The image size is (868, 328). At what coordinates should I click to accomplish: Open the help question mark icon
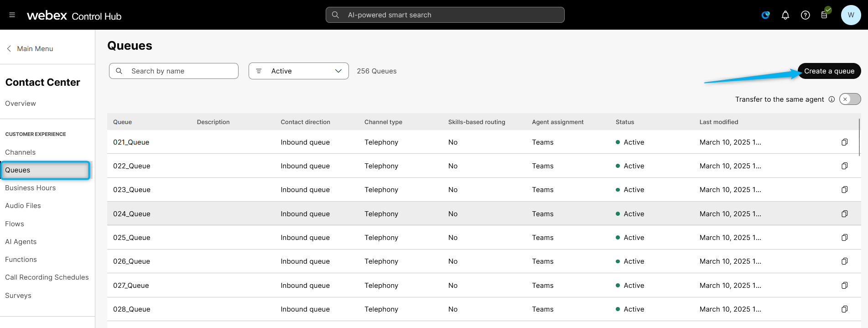pyautogui.click(x=806, y=15)
